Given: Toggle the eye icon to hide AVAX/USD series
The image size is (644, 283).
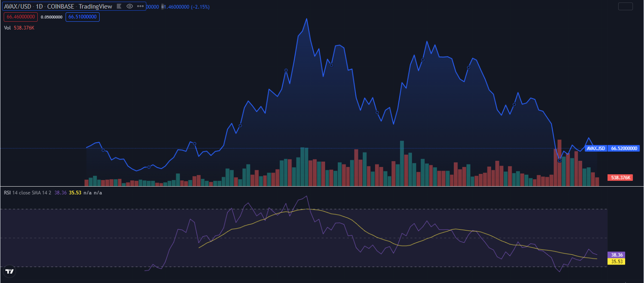Looking at the screenshot, I should pyautogui.click(x=130, y=6).
